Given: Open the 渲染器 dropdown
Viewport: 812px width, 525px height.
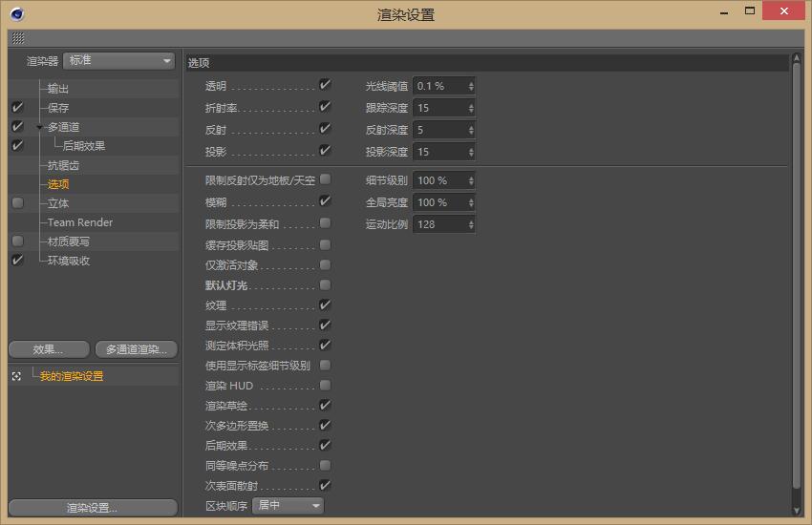Looking at the screenshot, I should tap(118, 61).
